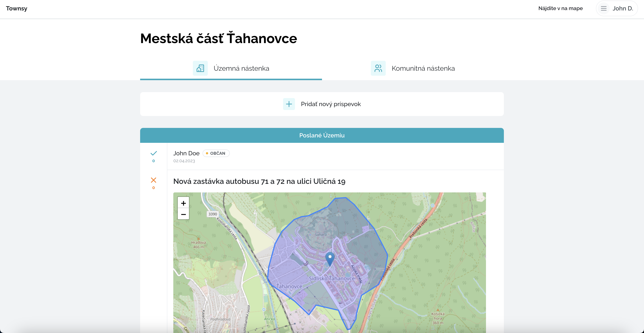Click the Nájdite v na mape link
Image resolution: width=644 pixels, height=333 pixels.
point(560,8)
